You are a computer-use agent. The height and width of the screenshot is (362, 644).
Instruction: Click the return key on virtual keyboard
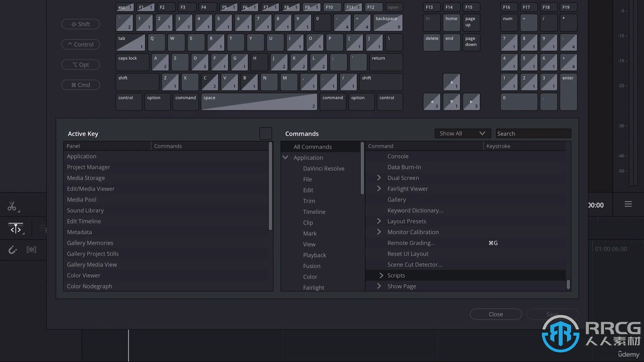tap(386, 62)
